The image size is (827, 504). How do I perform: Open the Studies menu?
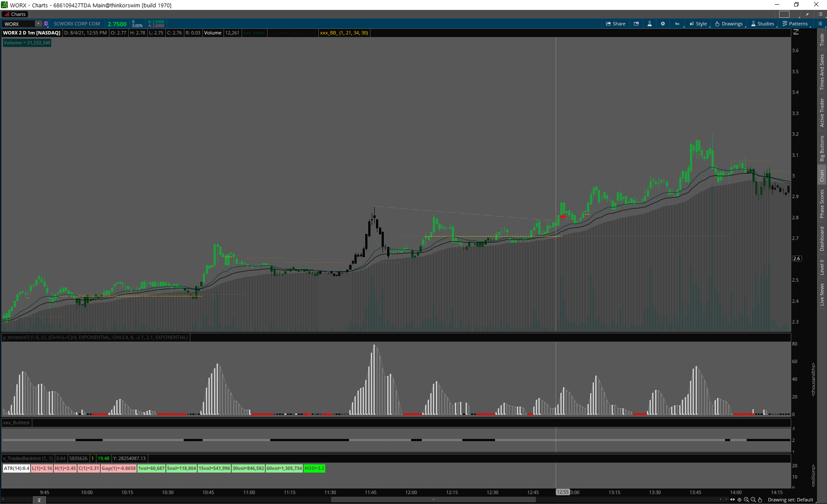pyautogui.click(x=762, y=24)
